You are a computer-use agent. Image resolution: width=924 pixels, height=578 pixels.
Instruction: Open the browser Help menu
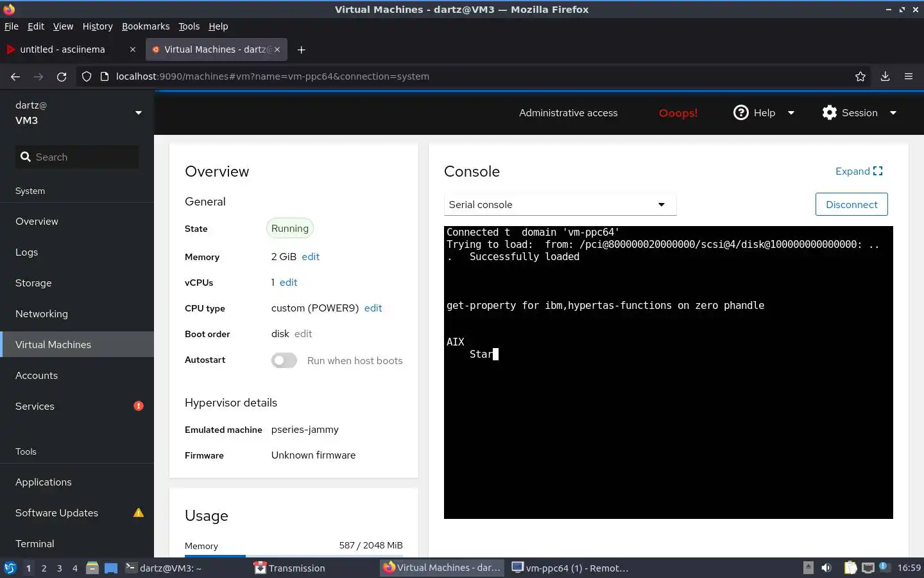[x=218, y=26]
